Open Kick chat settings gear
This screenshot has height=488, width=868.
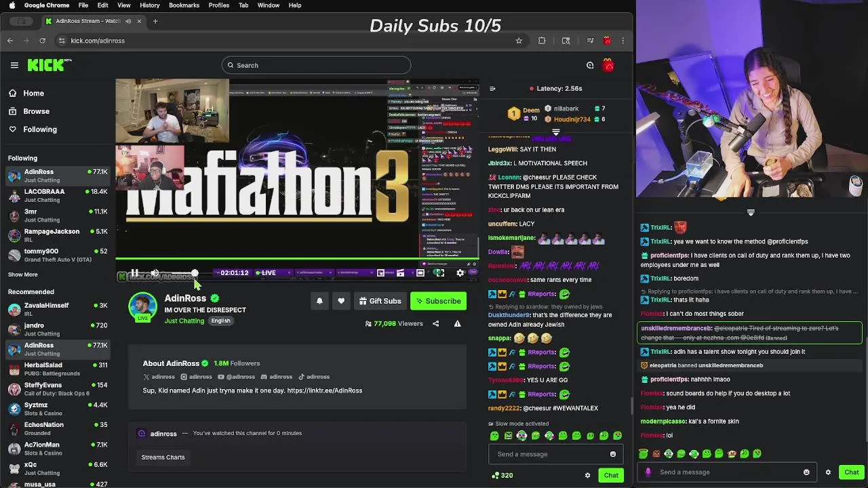point(587,475)
